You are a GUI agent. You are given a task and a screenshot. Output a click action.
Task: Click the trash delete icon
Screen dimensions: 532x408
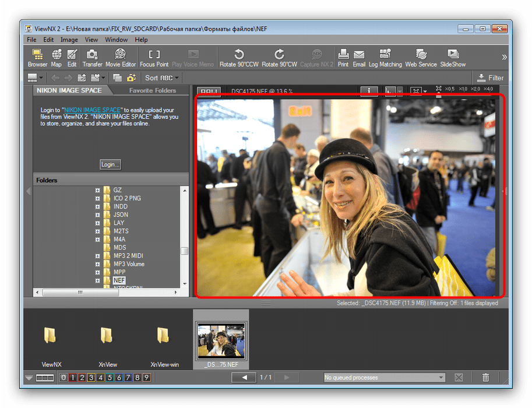(x=485, y=378)
